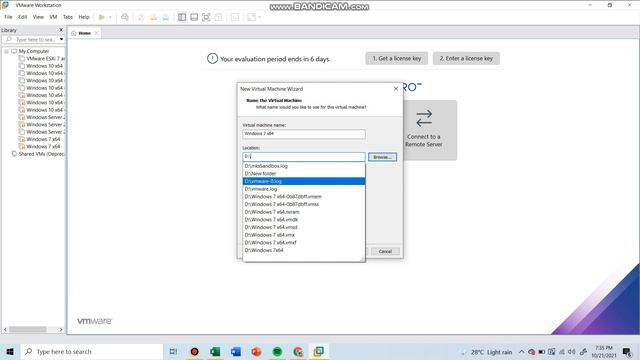Click the taskbar search box
This screenshot has width=640, height=360.
click(92, 351)
